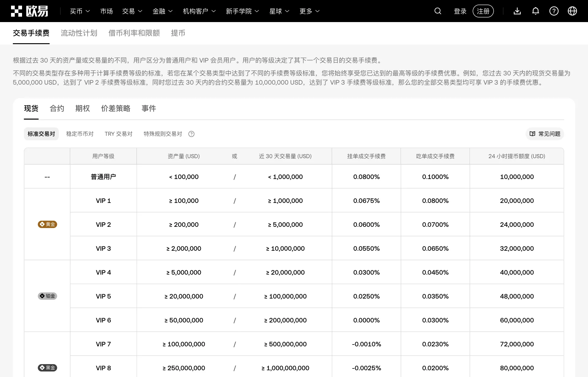588x377 pixels.
Task: Select the 标准交易对 filter
Action: [41, 134]
